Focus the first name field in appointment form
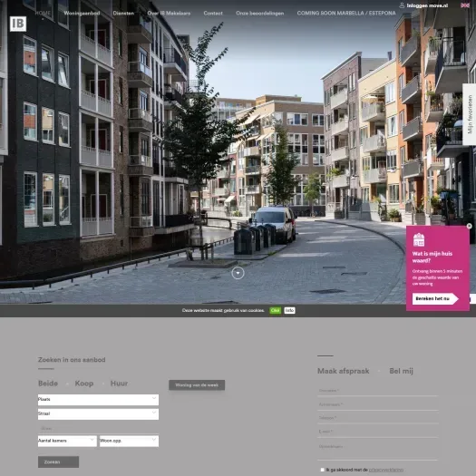 click(378, 391)
